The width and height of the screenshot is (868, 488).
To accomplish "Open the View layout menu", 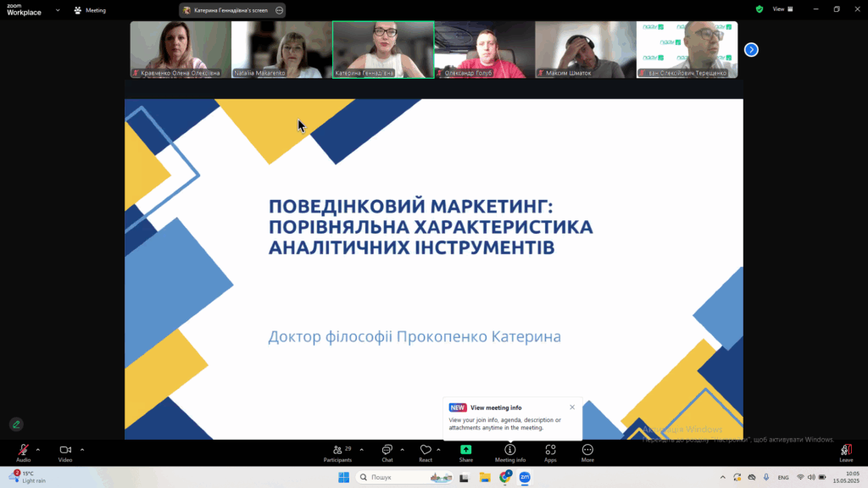I will (782, 9).
